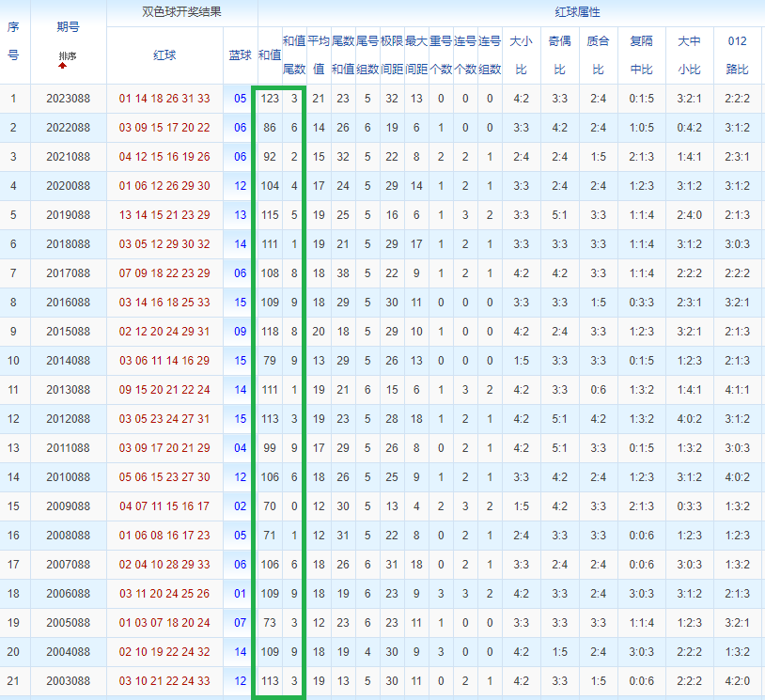
Task: Click the 平均值 column header
Action: click(x=319, y=55)
